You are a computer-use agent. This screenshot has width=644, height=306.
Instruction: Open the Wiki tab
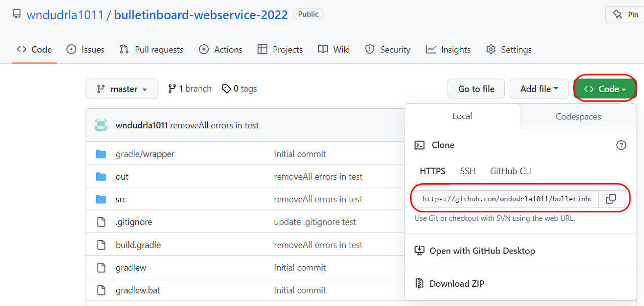point(334,49)
